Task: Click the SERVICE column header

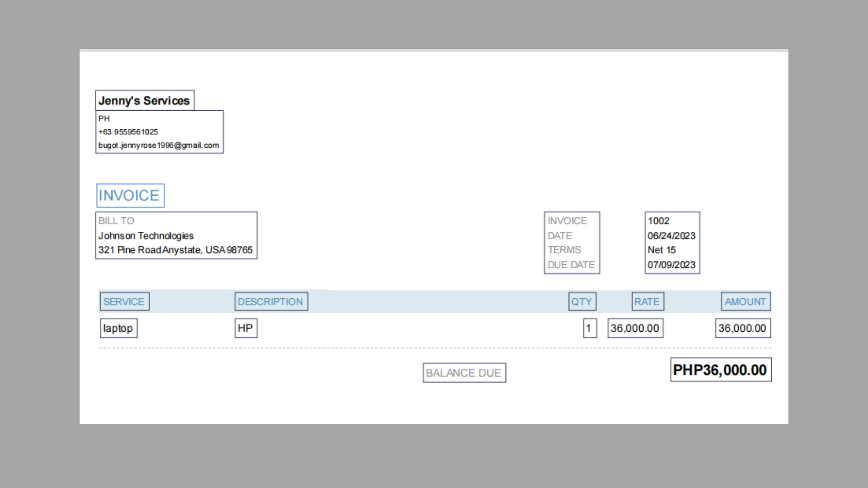Action: 124,301
